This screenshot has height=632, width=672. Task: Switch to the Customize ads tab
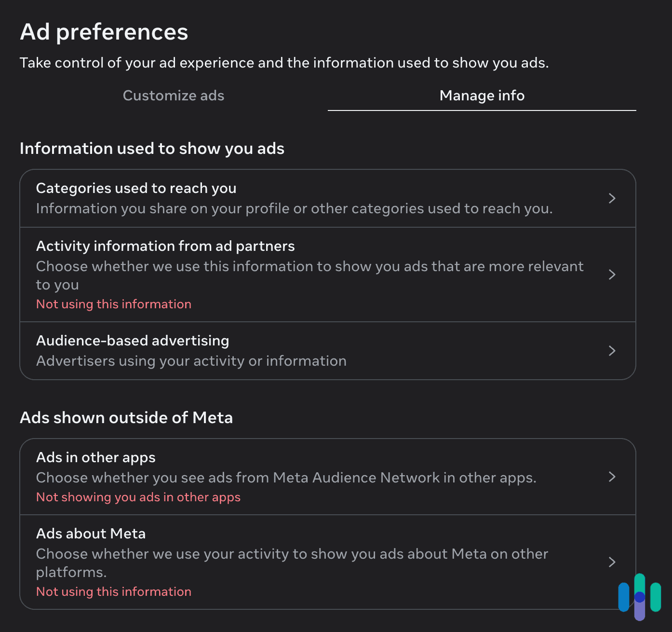pyautogui.click(x=174, y=95)
